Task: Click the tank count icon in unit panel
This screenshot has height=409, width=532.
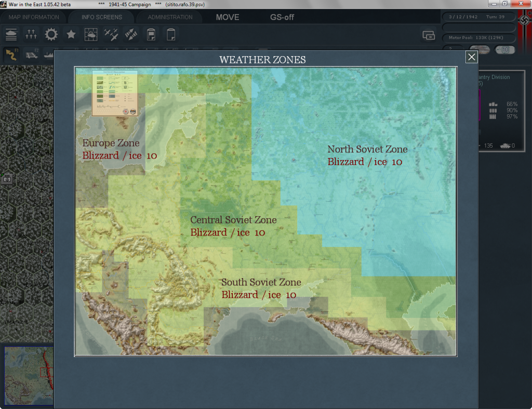Action: click(x=505, y=146)
